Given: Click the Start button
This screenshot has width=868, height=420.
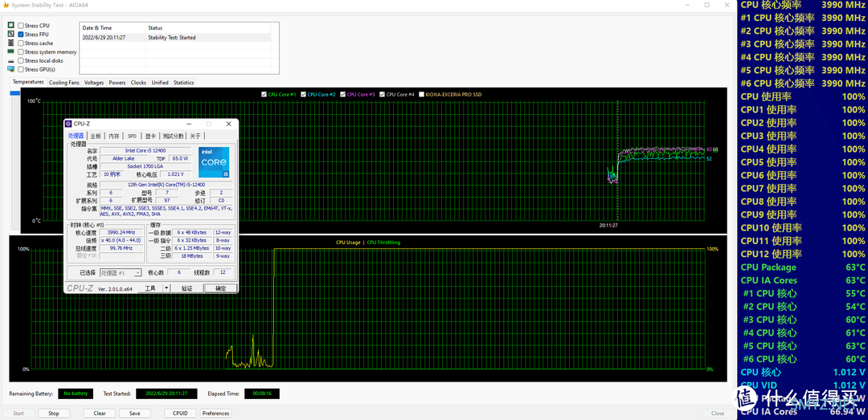Looking at the screenshot, I should coord(18,414).
